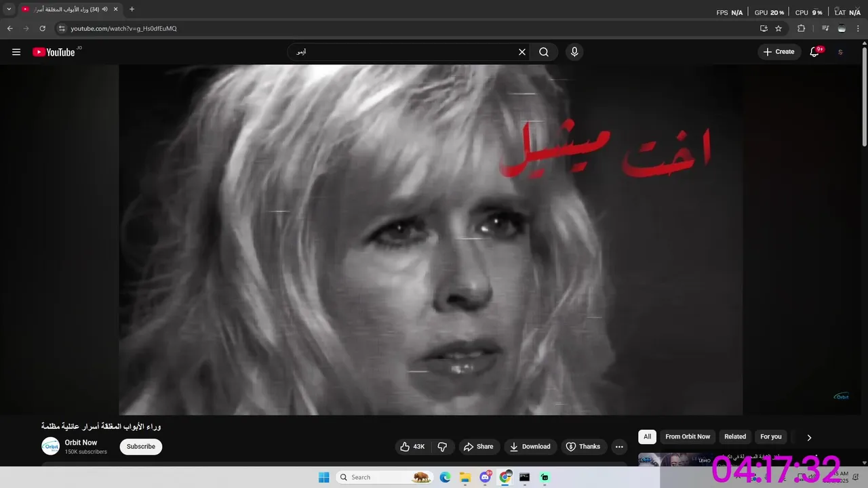Like the video with 43K likes

coord(412,447)
